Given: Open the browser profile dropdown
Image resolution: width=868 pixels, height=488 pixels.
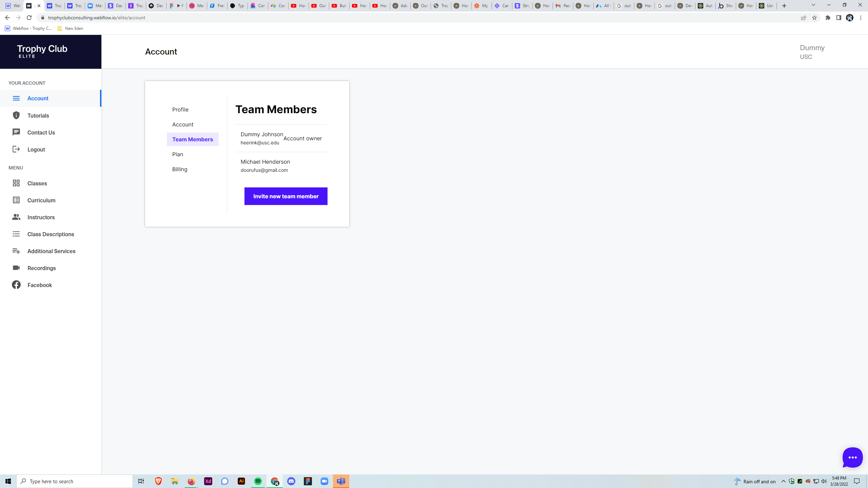Looking at the screenshot, I should [x=850, y=18].
